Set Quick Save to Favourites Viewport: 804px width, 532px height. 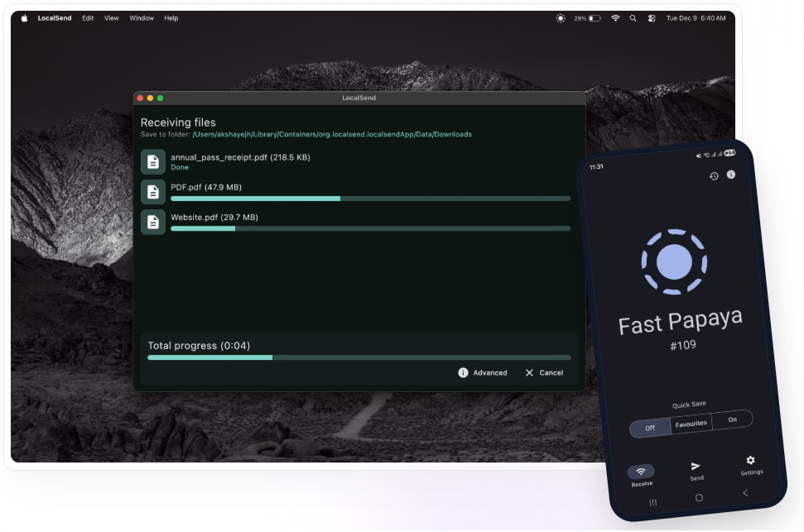[x=691, y=424]
